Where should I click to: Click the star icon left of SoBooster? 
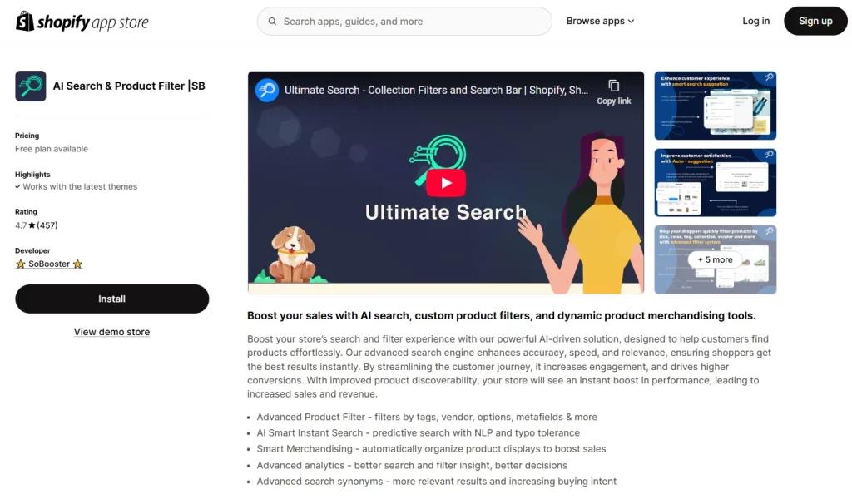click(21, 264)
